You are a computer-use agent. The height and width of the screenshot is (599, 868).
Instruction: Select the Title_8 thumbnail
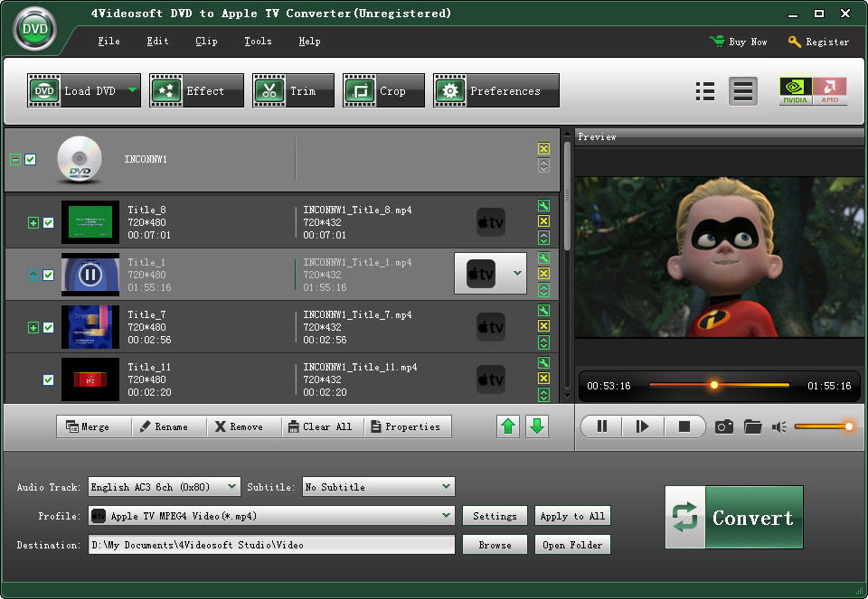click(x=90, y=222)
